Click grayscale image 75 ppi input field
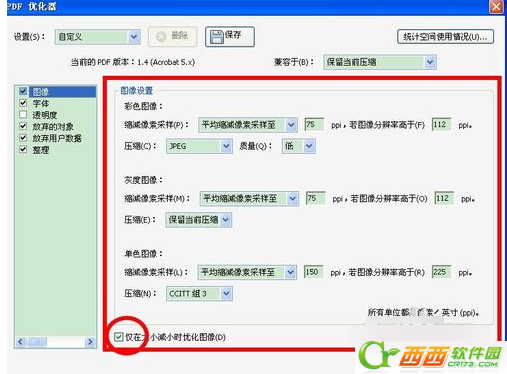507x374 pixels. (315, 198)
